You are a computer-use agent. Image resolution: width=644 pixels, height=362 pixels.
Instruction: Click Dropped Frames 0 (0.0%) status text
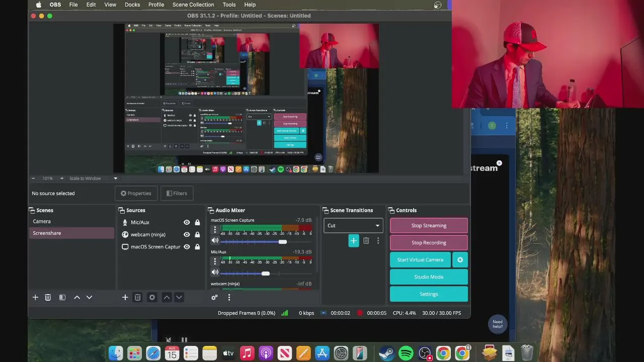point(247,313)
